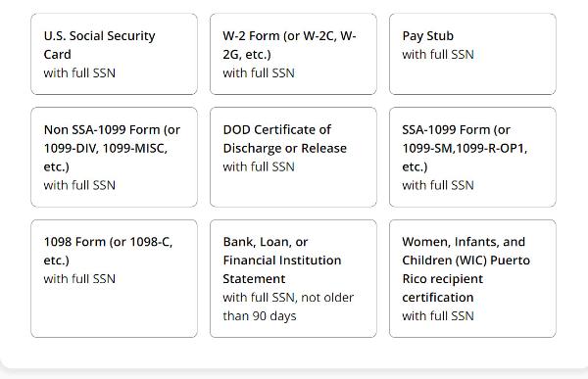Click the "1099-SM,1099-R-OP1" text line

[465, 149]
